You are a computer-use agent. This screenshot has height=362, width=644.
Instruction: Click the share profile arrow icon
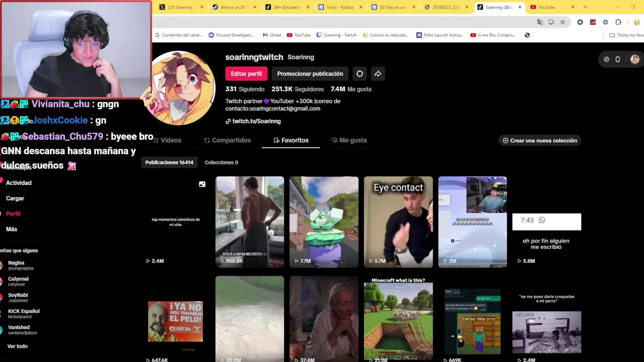click(x=378, y=74)
